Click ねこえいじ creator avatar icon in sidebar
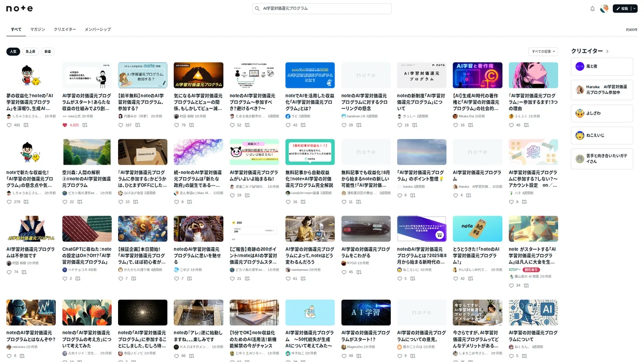Screen dimensions: 644x362 point(580,136)
